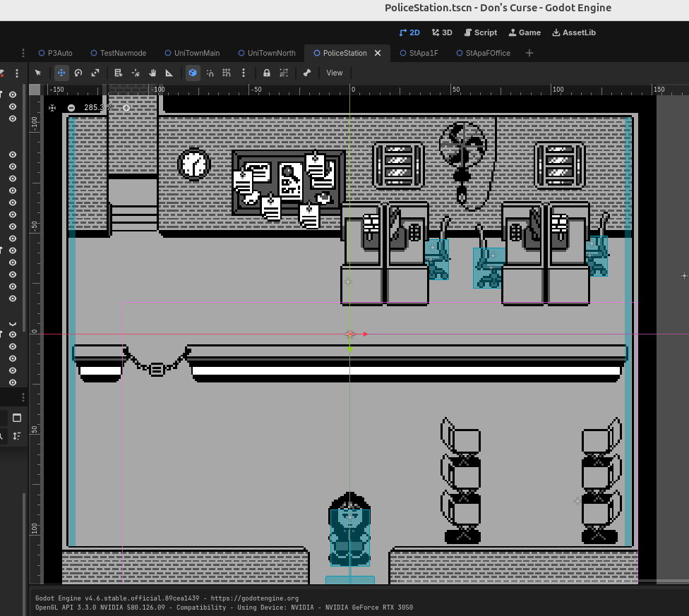Zoom in with the plus button
Screen dimensions: 689x616
point(126,108)
